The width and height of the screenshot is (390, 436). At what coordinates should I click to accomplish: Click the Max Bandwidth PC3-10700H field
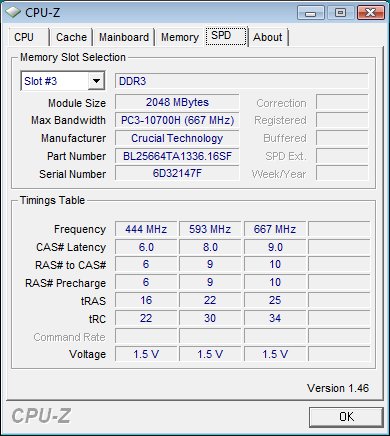pos(177,120)
